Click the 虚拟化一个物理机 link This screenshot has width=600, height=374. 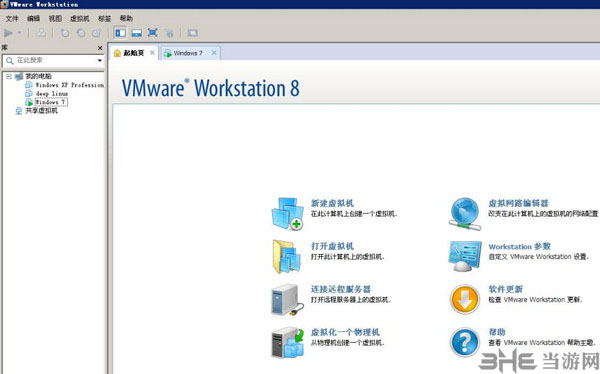click(345, 332)
